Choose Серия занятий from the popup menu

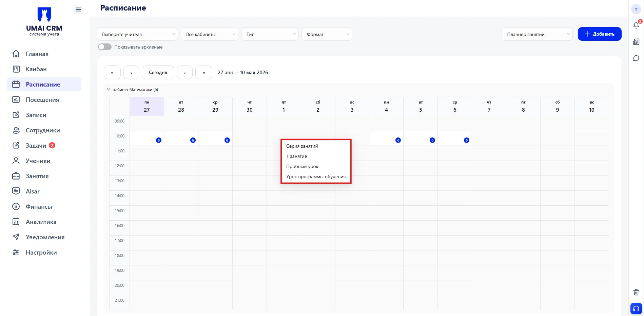click(x=316, y=146)
